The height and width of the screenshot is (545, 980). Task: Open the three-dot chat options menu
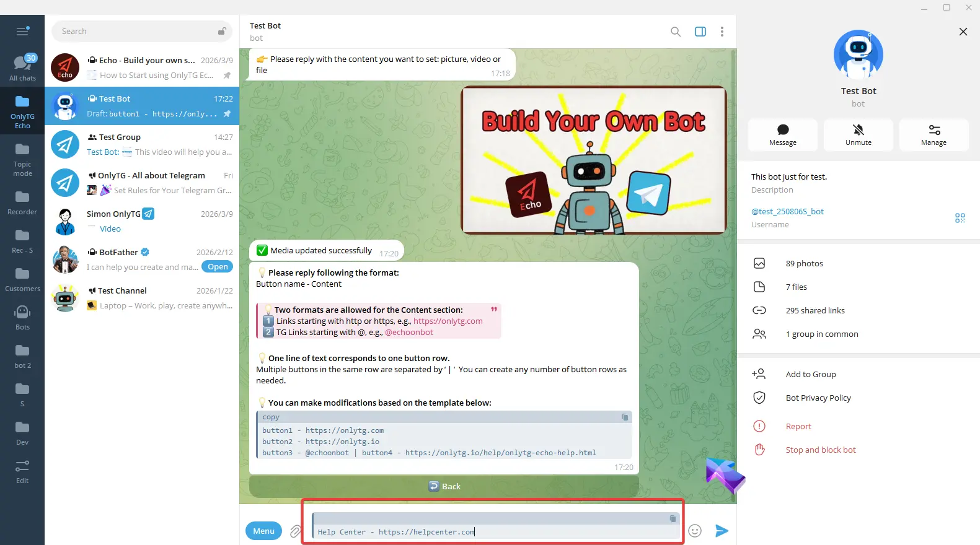pos(722,32)
